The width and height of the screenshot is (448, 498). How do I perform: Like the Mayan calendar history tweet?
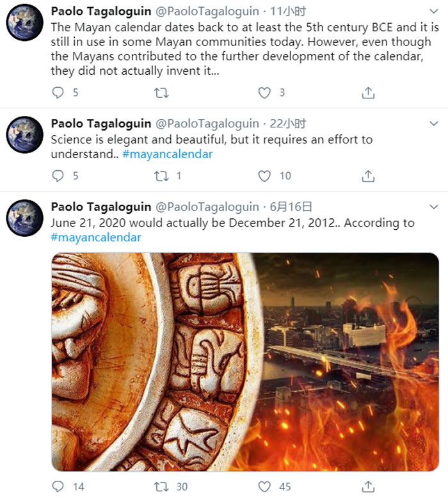pyautogui.click(x=264, y=93)
